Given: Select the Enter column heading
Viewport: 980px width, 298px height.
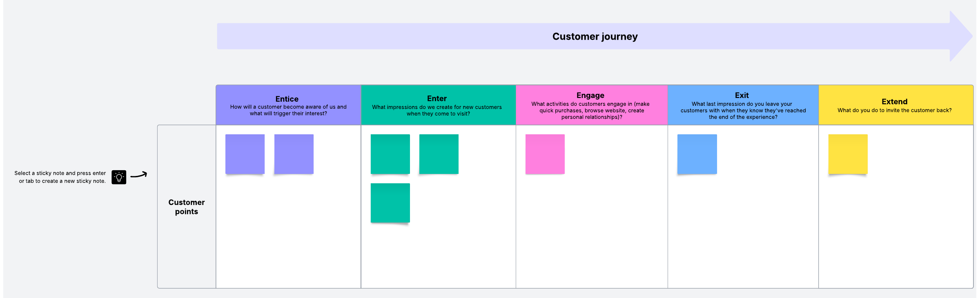Looking at the screenshot, I should point(437,98).
